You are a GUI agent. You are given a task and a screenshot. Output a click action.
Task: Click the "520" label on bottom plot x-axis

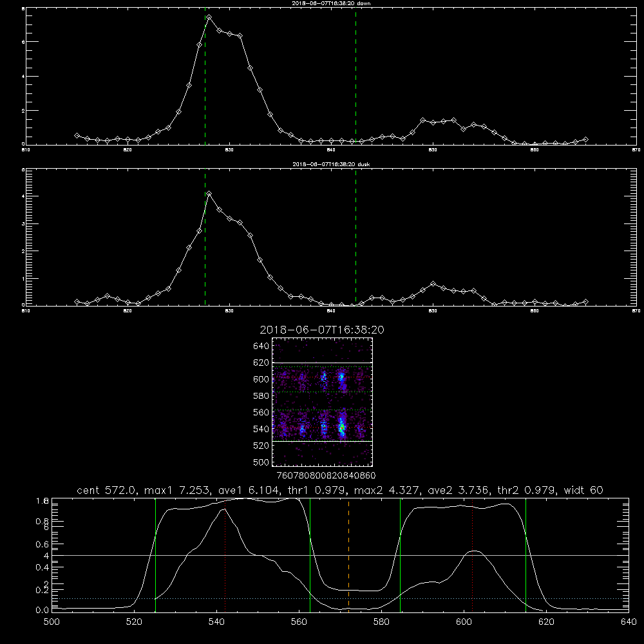135,622
